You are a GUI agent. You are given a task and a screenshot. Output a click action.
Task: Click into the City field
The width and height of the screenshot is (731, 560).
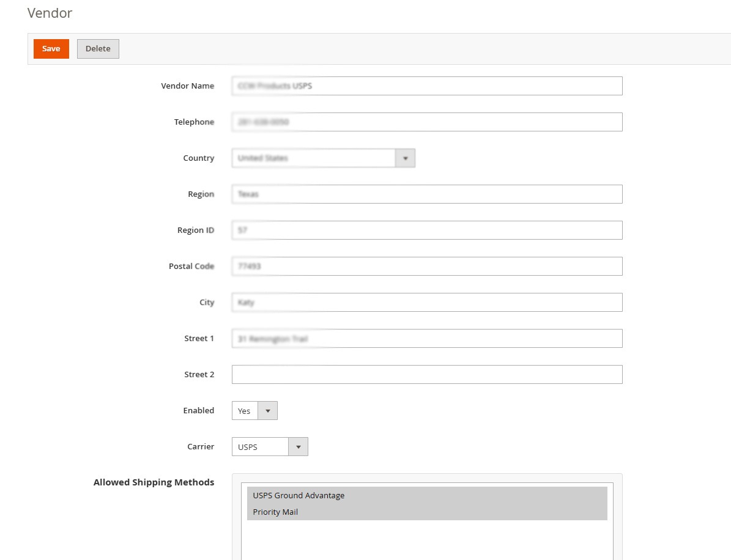pos(426,302)
